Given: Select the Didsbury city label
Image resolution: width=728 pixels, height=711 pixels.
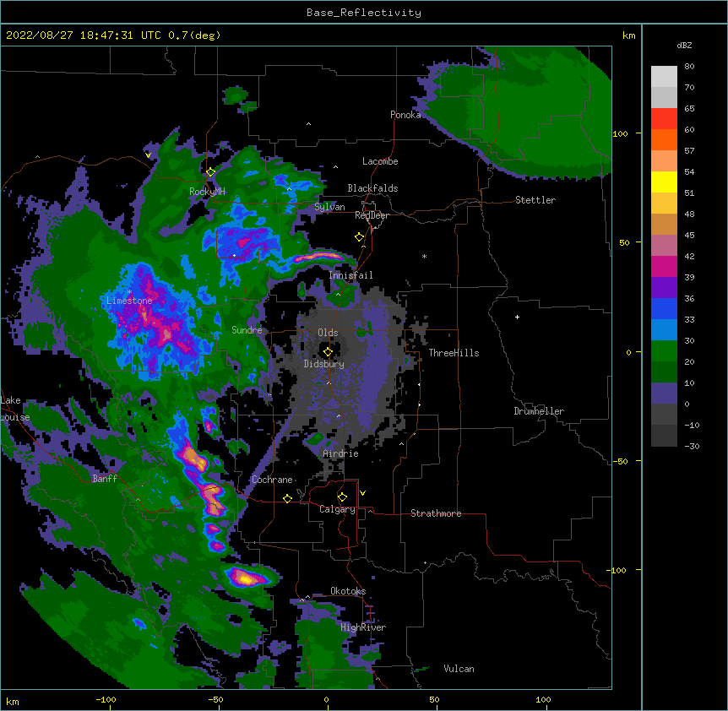Looking at the screenshot, I should tap(324, 364).
